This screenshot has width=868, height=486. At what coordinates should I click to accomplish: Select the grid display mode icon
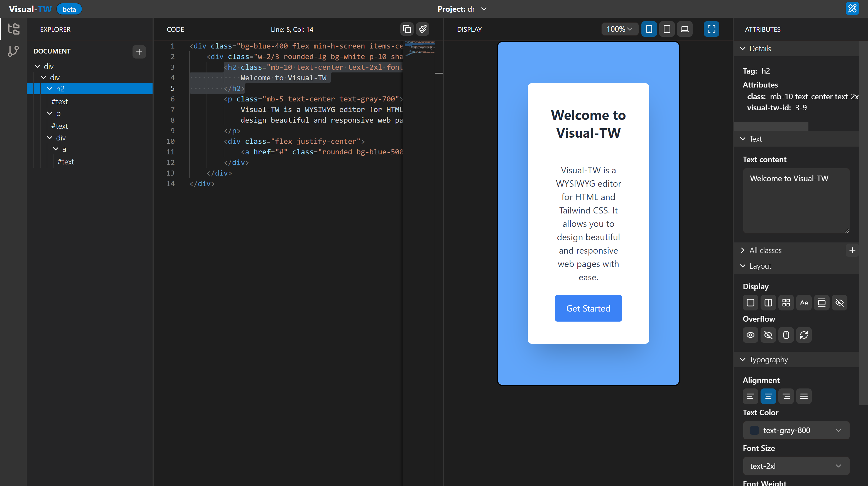point(786,303)
